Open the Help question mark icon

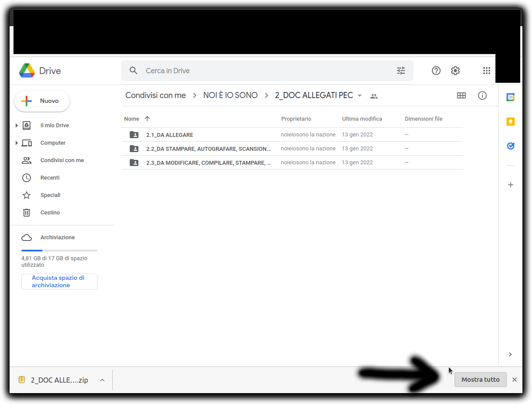point(436,71)
